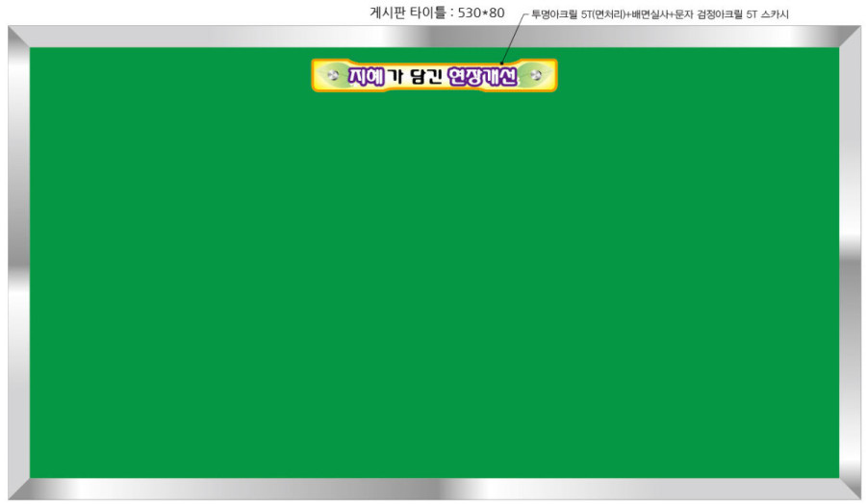Click the '게시판 타이틀 : 530*80' caption
The height and width of the screenshot is (504, 866).
point(437,13)
